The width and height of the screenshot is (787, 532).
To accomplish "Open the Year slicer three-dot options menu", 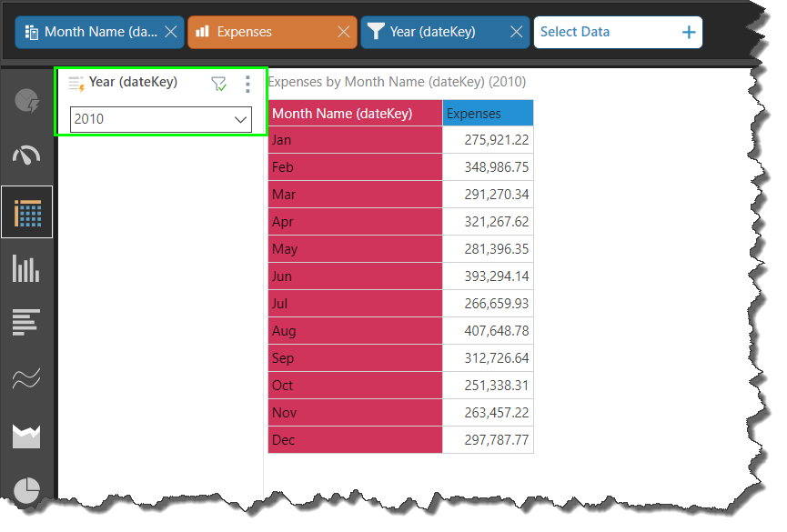I will [x=247, y=84].
